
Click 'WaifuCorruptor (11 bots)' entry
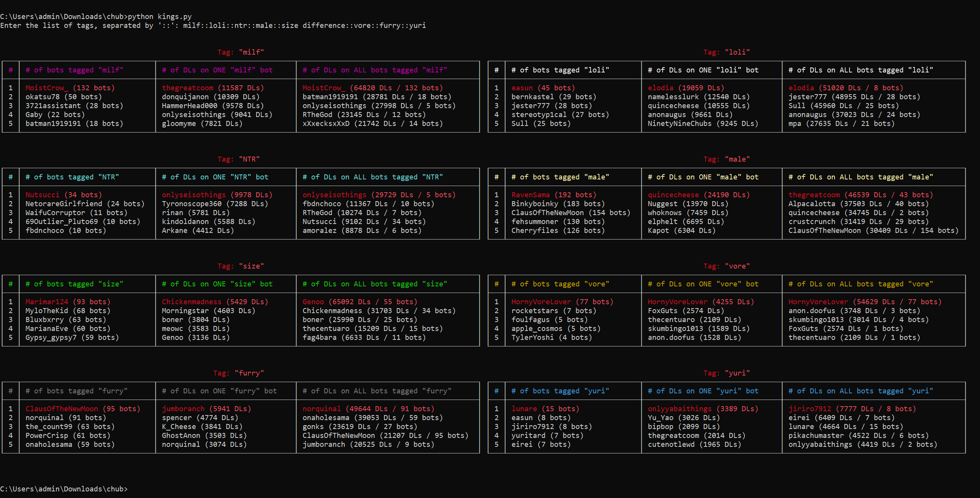coord(76,212)
